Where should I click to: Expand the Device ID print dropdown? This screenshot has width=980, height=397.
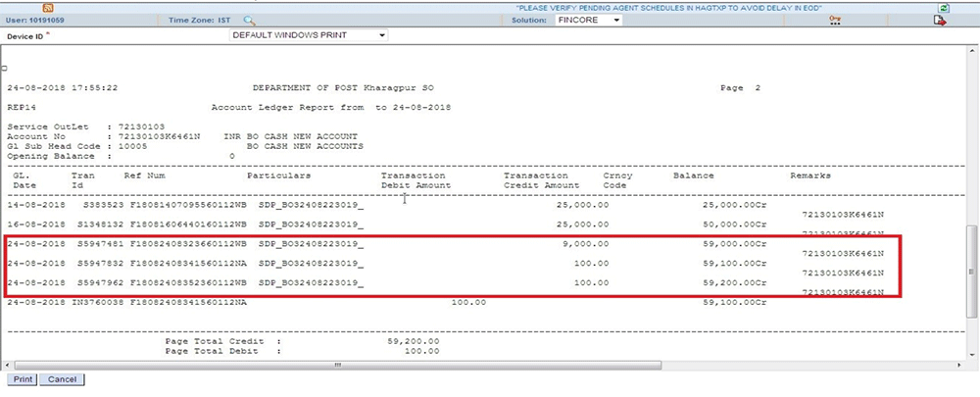point(308,35)
